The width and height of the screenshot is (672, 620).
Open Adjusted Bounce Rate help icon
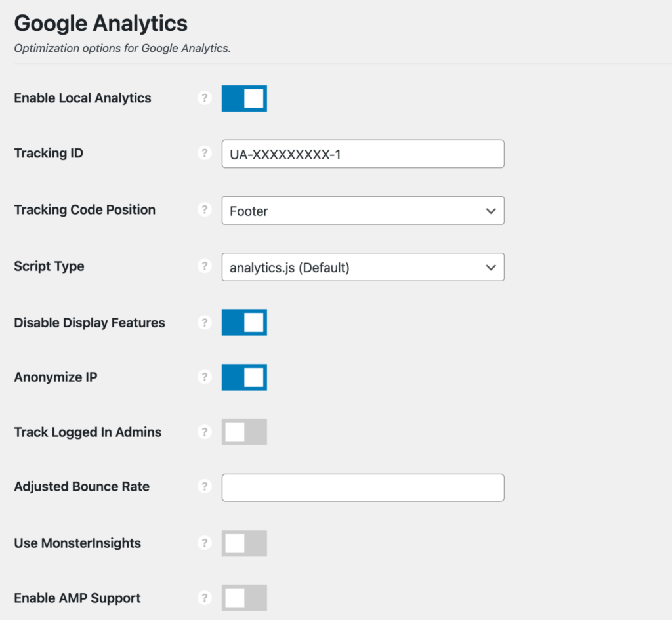click(x=205, y=486)
